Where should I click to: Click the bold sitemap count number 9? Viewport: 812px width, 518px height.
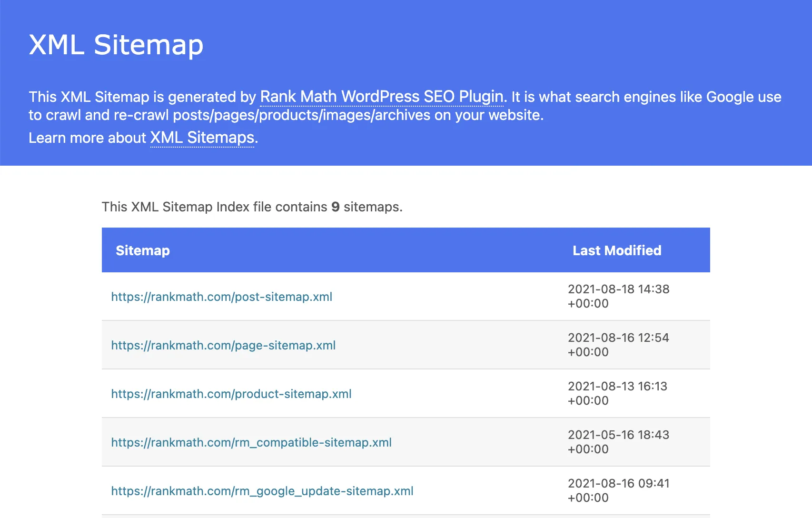336,207
